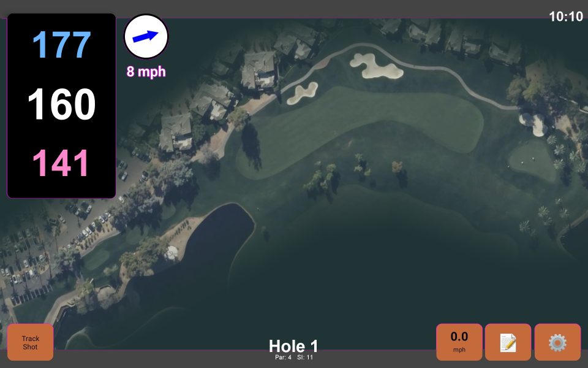Tap the SI: 11 stroke index label
The image size is (588, 368).
click(305, 357)
